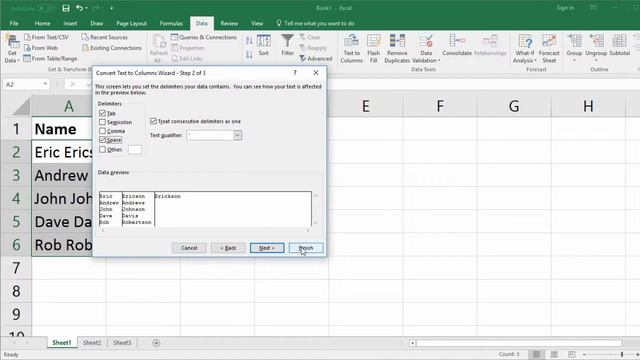The height and width of the screenshot is (360, 640).
Task: Toggle Treat consecutive delimiters as one
Action: tap(153, 121)
